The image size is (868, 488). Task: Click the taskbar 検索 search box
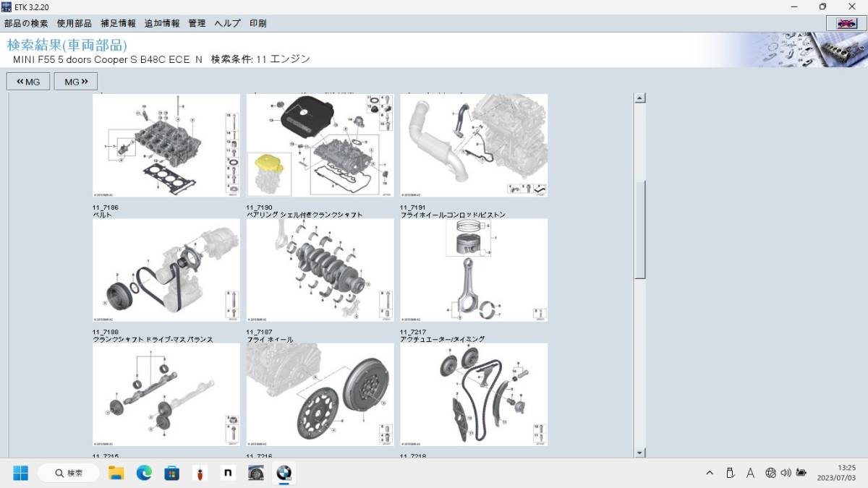click(x=69, y=473)
